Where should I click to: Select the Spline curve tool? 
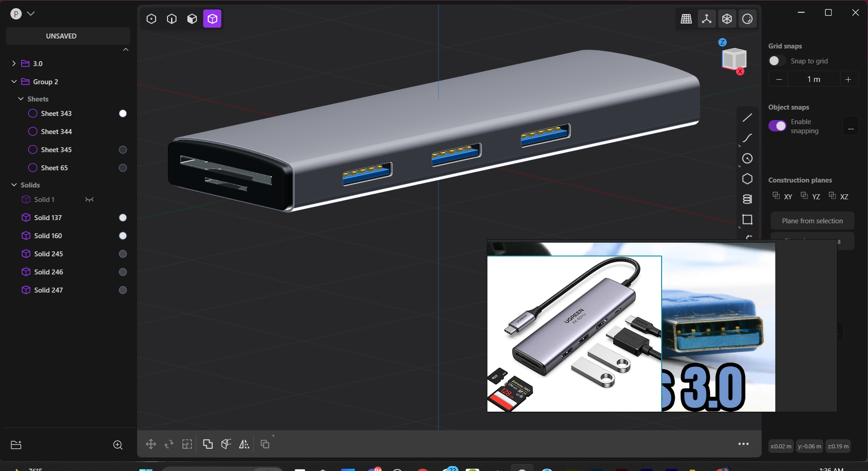(x=747, y=138)
